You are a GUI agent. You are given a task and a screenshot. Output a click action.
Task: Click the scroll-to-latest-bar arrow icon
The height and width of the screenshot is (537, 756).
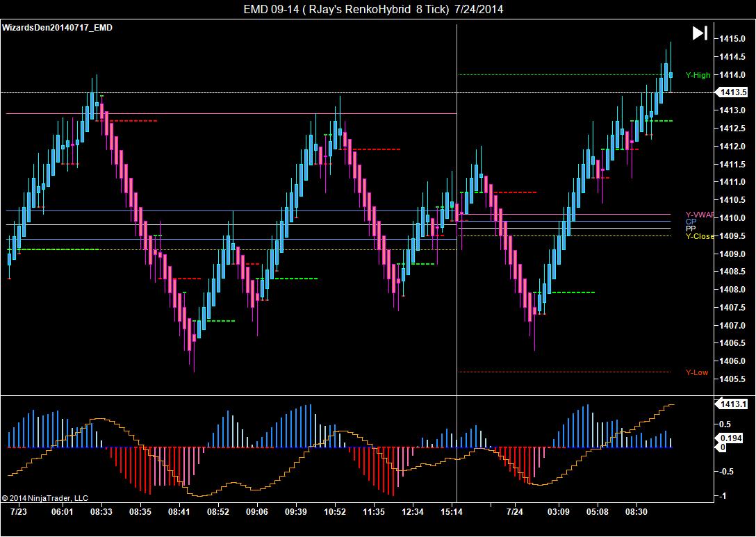pos(700,33)
